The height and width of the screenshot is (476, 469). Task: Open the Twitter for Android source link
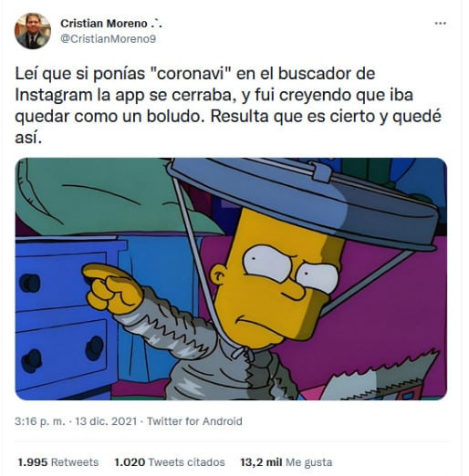pyautogui.click(x=194, y=421)
